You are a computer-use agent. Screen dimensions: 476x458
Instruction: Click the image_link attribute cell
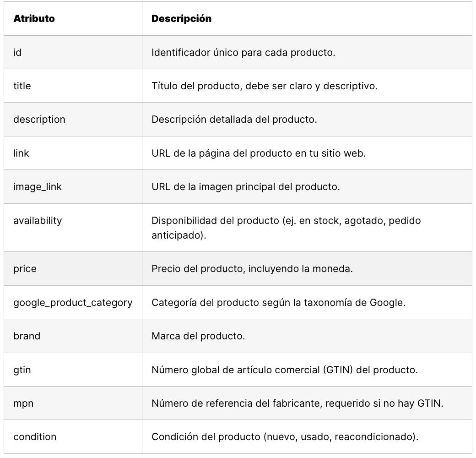coord(38,187)
